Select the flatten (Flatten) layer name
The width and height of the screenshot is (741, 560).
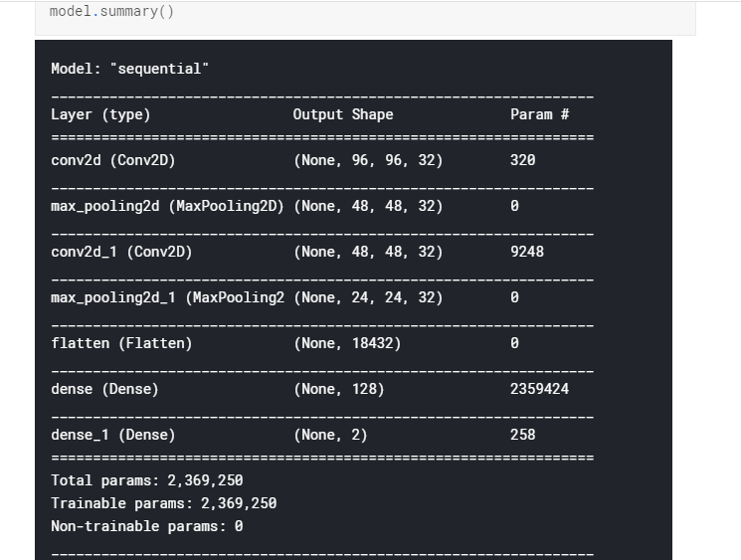(121, 343)
